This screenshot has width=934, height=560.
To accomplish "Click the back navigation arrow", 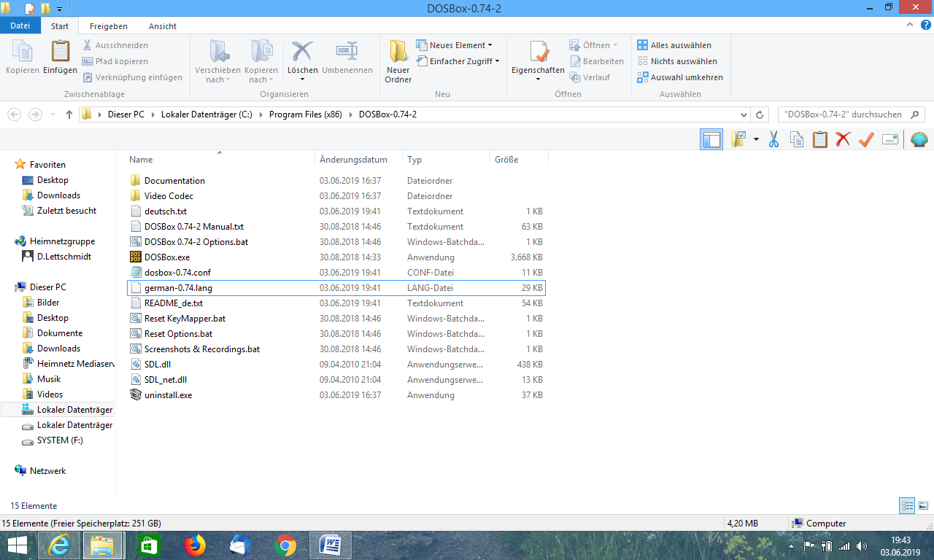I will coord(14,114).
